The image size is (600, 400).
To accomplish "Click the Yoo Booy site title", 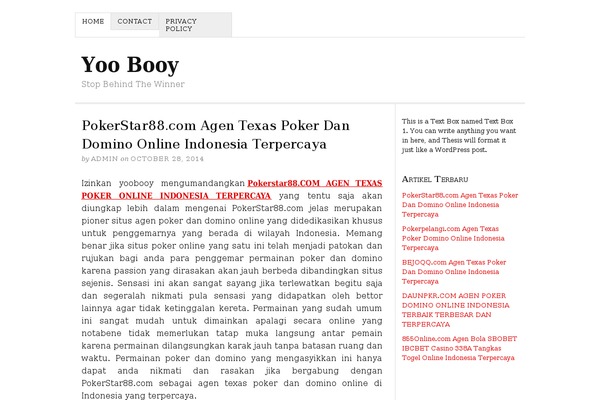I will pos(130,65).
